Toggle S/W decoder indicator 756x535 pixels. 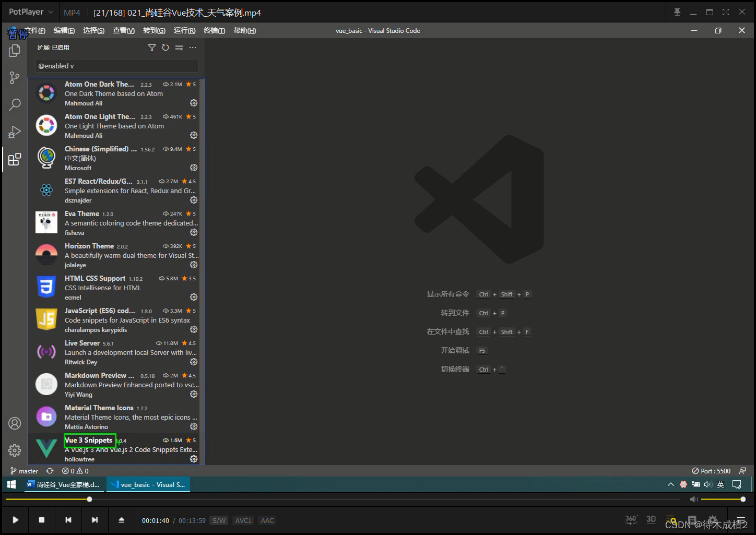(219, 520)
